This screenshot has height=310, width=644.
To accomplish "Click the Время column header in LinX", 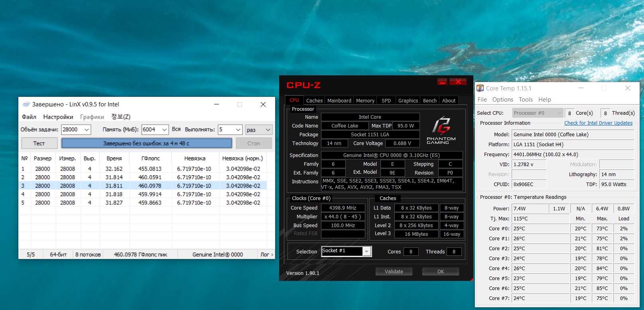I will [x=114, y=158].
